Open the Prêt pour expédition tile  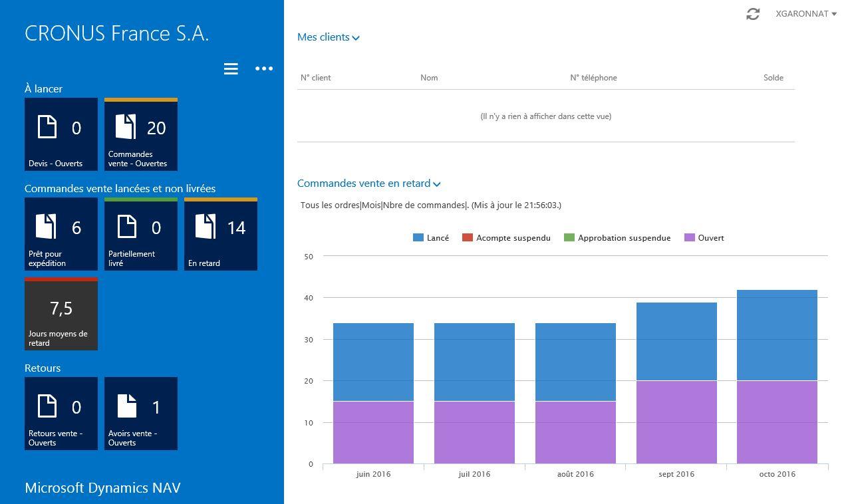[61, 234]
